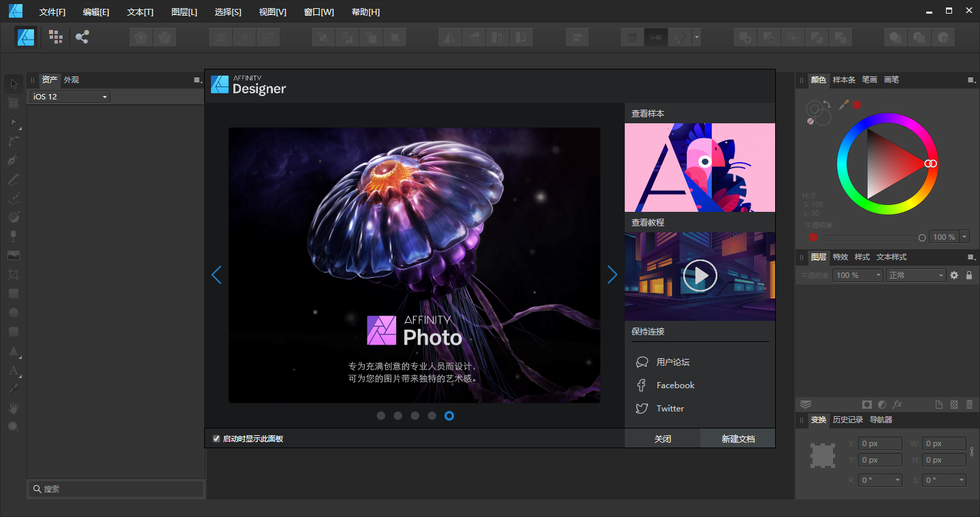Open the snapping options dropdown arrow

point(697,37)
